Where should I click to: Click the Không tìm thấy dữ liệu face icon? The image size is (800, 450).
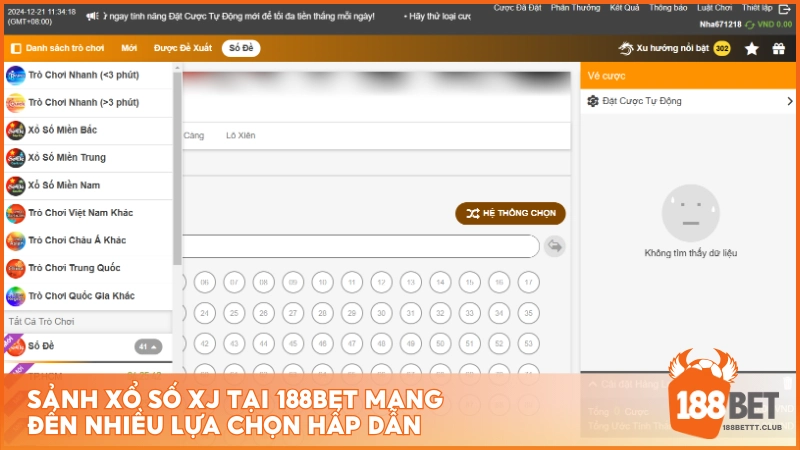(x=690, y=213)
